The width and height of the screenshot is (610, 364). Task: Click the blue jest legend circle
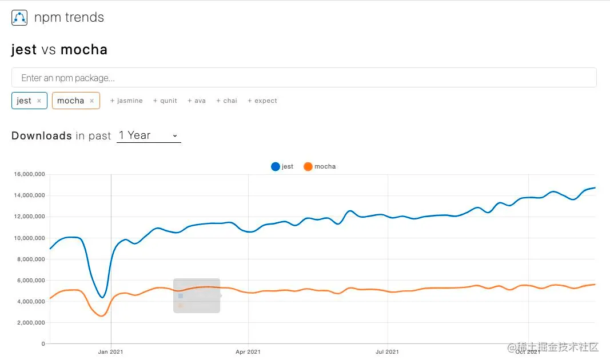(276, 166)
